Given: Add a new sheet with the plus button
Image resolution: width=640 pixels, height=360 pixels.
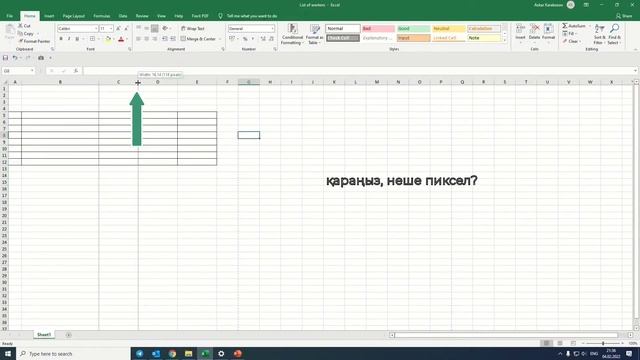Looking at the screenshot, I should [69, 335].
